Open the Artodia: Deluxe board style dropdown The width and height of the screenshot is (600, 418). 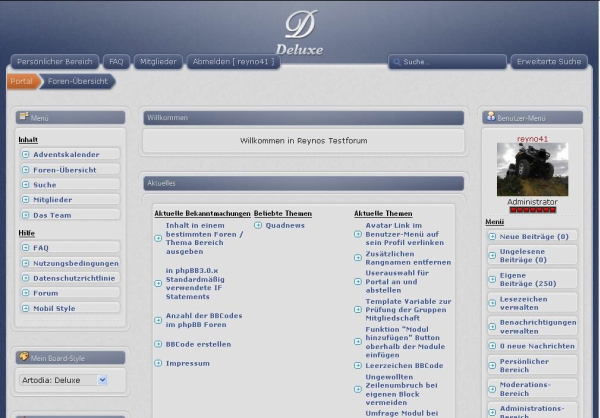tap(64, 380)
